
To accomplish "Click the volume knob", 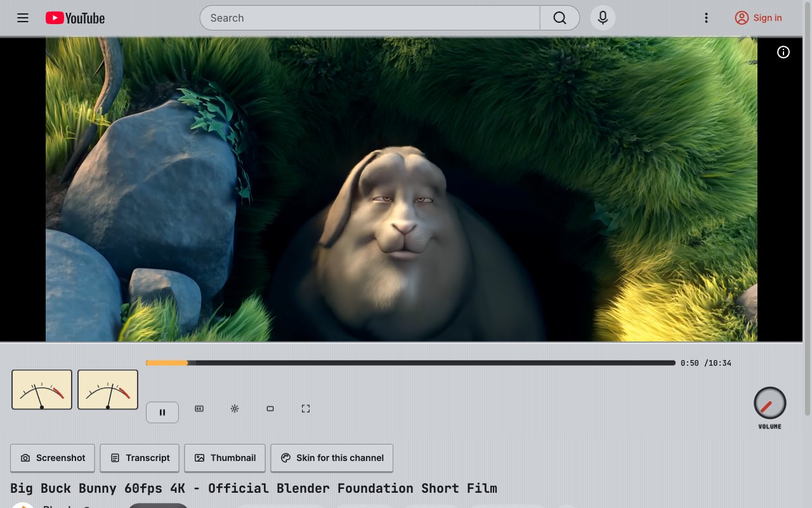I will (x=769, y=403).
